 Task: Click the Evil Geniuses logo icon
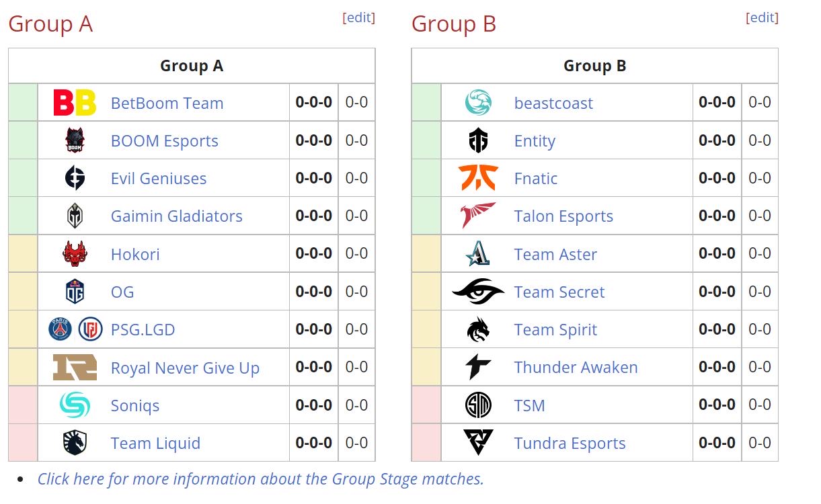click(75, 179)
